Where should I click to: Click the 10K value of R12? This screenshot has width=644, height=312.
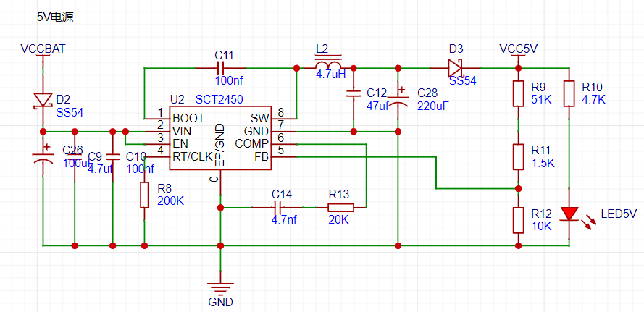coord(541,226)
